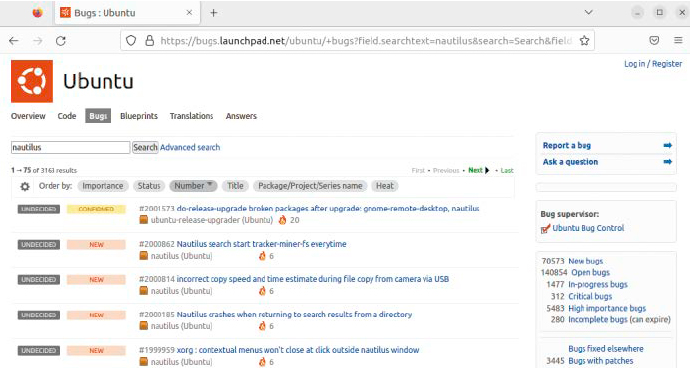The width and height of the screenshot is (690, 389).
Task: Click the Firefox forward arrow
Action: tap(38, 41)
